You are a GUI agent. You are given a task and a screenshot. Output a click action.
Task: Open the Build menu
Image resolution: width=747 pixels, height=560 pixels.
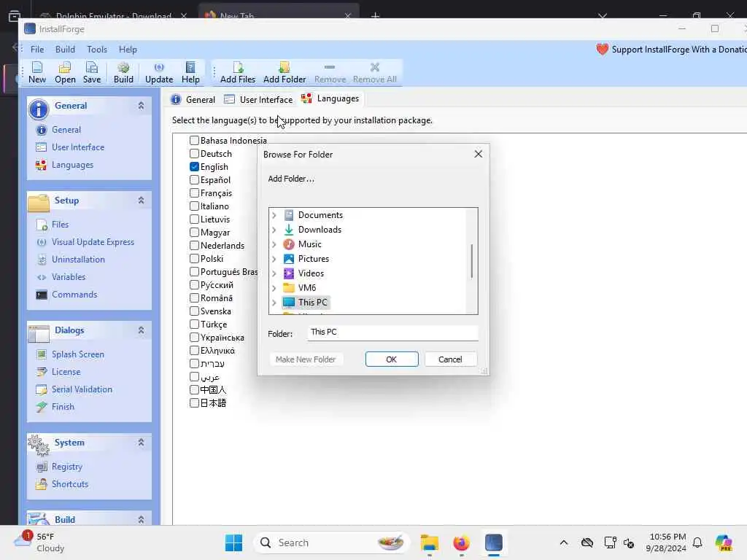(x=65, y=49)
